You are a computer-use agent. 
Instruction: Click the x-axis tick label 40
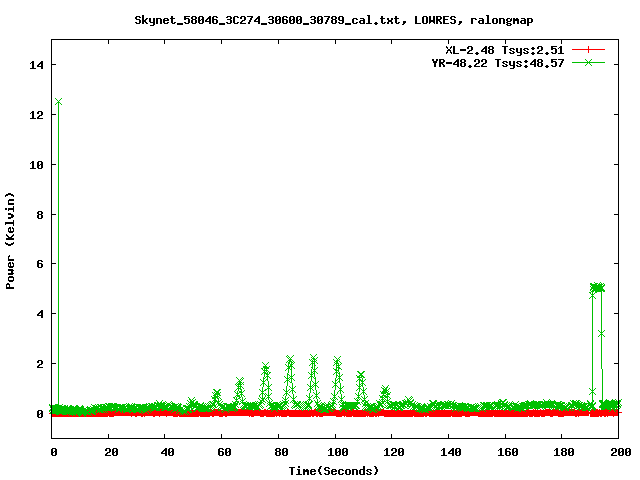(x=167, y=452)
